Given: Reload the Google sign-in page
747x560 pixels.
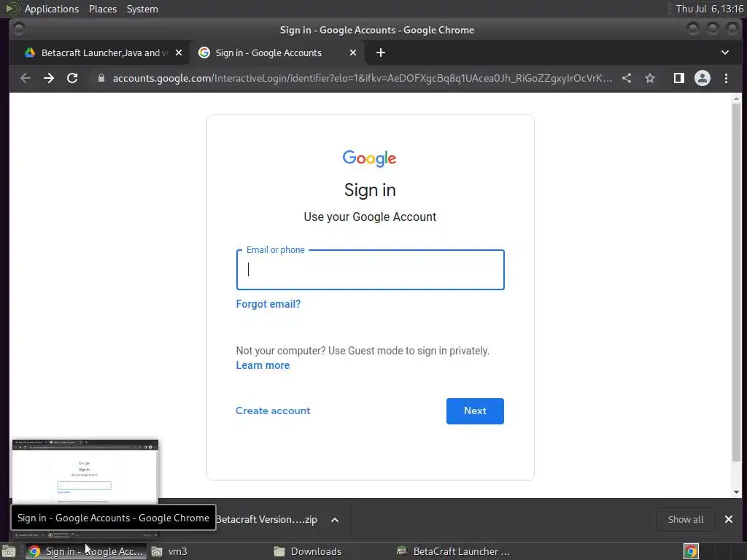Looking at the screenshot, I should (72, 78).
